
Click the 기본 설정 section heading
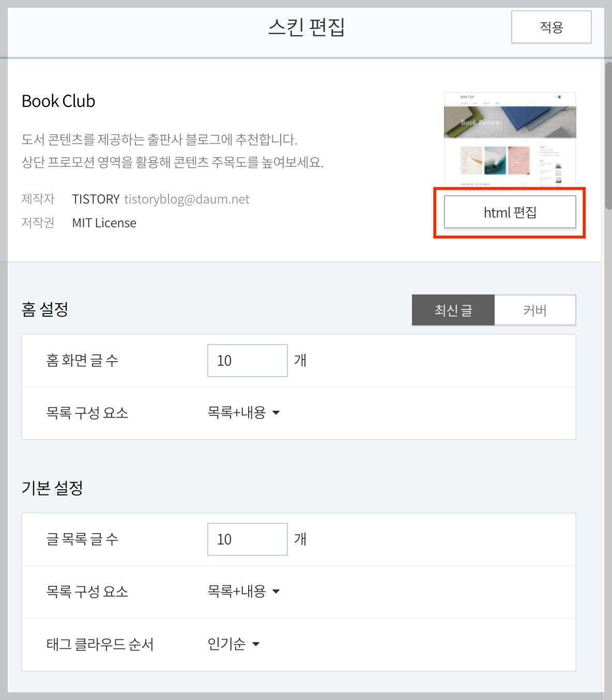point(52,487)
